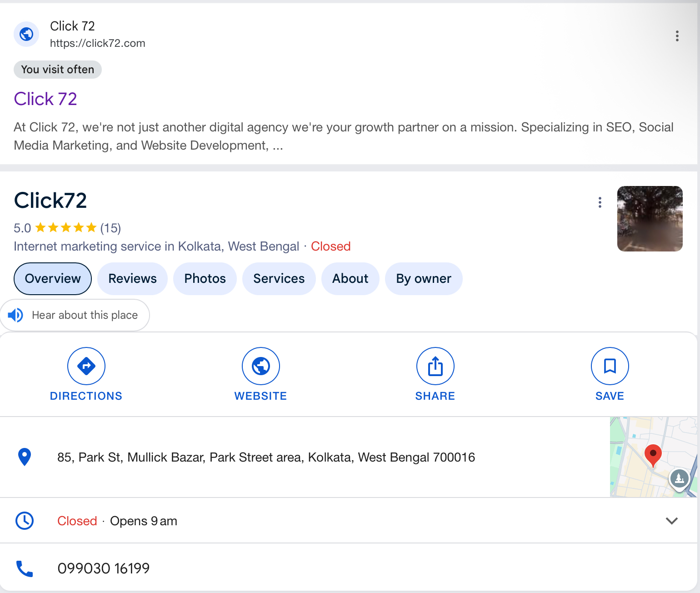Click the speaker icon for Hear about this place
Screen dimensions: 700x593
(x=15, y=315)
